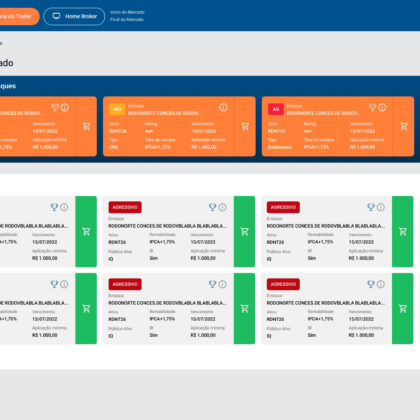
Task: Click the red AG badge
Action: point(276,109)
